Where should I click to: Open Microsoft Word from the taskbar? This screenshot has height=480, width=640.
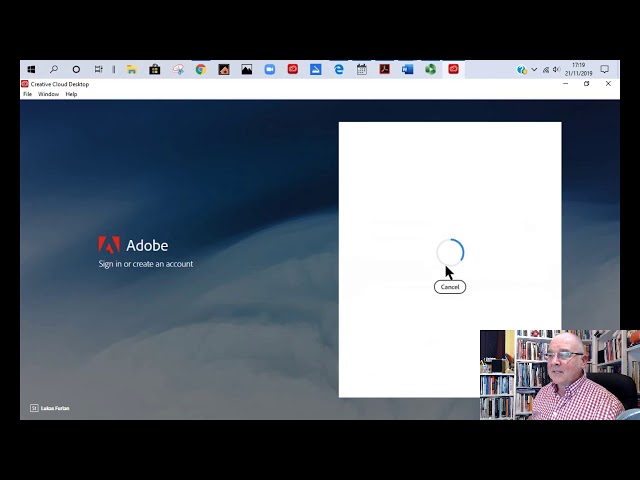tap(407, 69)
